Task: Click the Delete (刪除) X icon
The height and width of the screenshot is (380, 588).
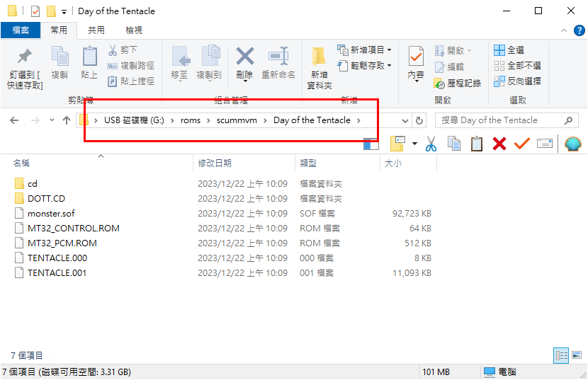Action: (245, 56)
